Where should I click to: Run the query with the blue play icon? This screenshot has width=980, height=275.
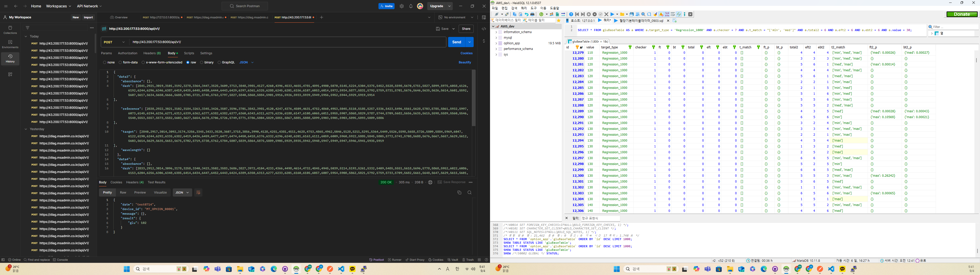click(x=612, y=15)
